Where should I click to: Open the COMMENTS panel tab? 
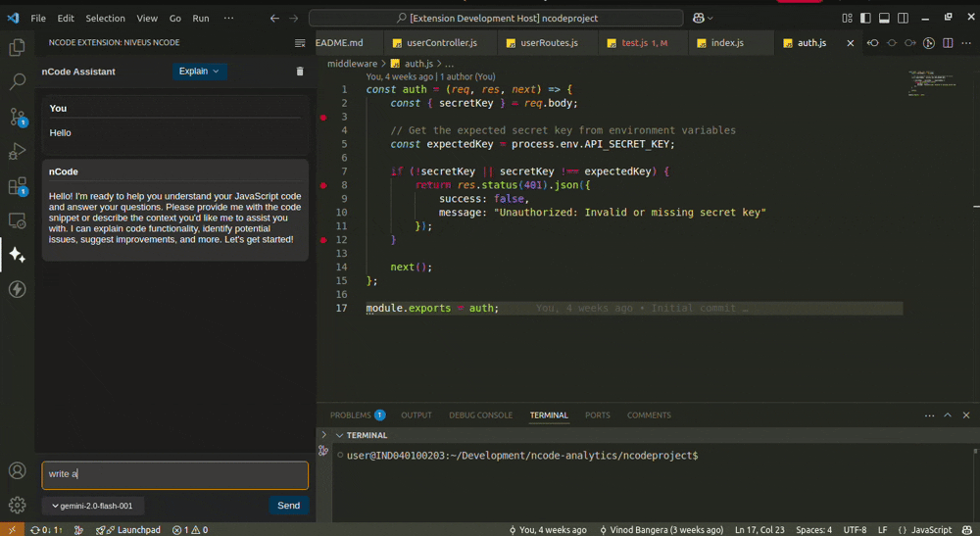(x=649, y=415)
